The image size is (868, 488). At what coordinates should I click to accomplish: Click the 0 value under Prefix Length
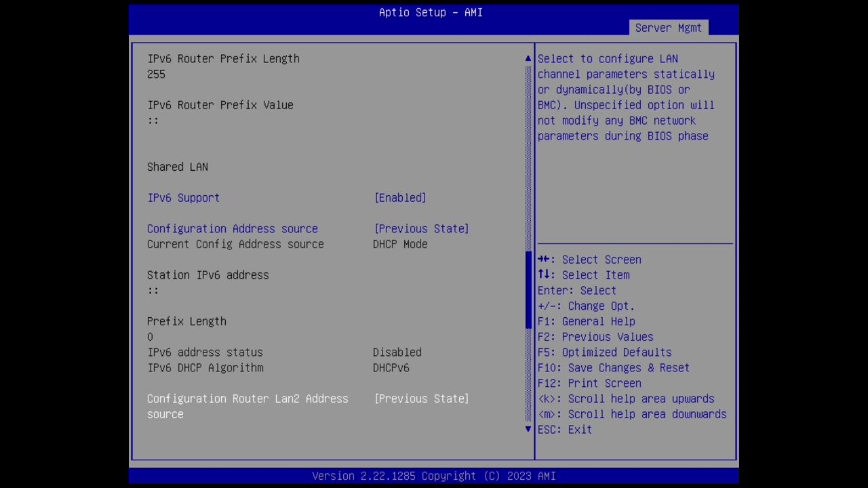tap(150, 337)
